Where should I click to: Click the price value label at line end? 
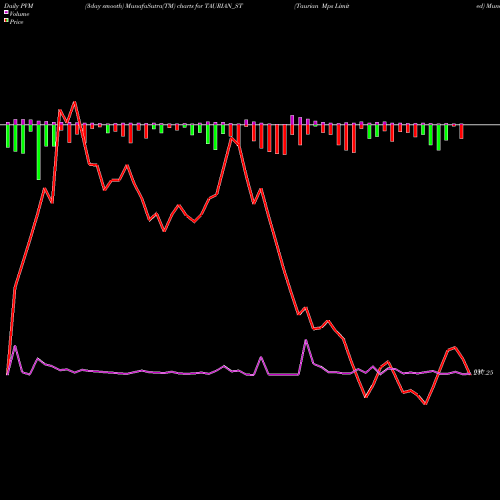coord(483,373)
